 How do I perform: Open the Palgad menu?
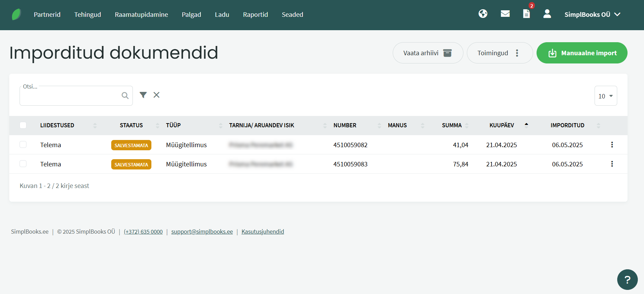click(x=192, y=14)
